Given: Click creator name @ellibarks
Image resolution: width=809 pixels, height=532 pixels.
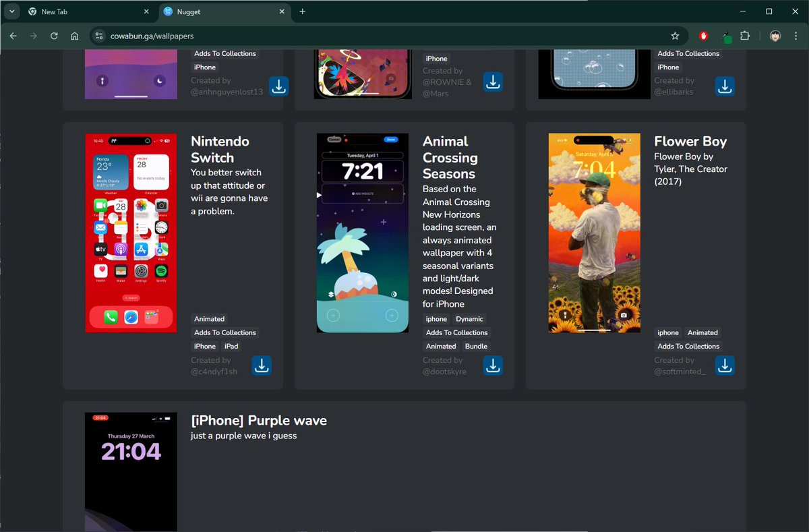Looking at the screenshot, I should pyautogui.click(x=673, y=92).
